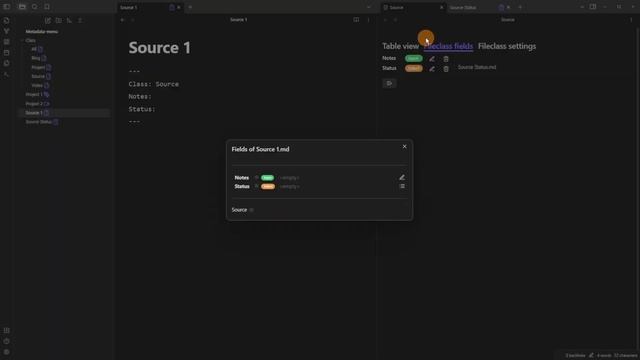Viewport: 640px width, 360px height.
Task: Open help icon at ribbon bottom
Action: coord(7,341)
